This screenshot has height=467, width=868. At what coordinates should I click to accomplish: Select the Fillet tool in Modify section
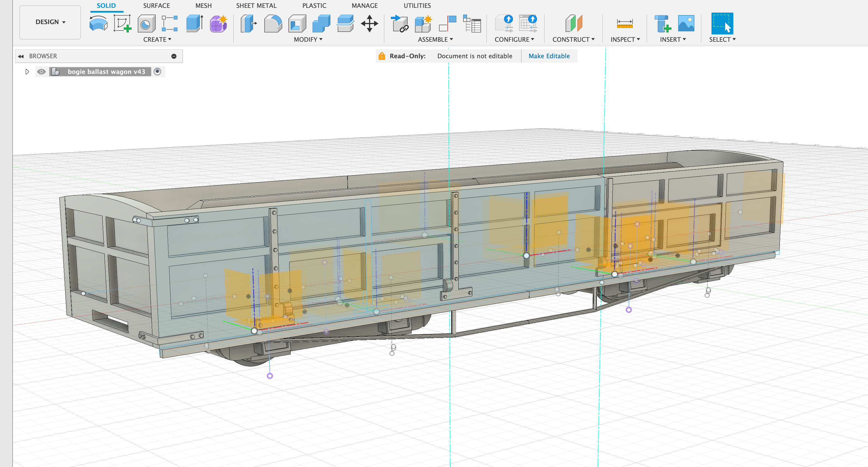pos(273,24)
